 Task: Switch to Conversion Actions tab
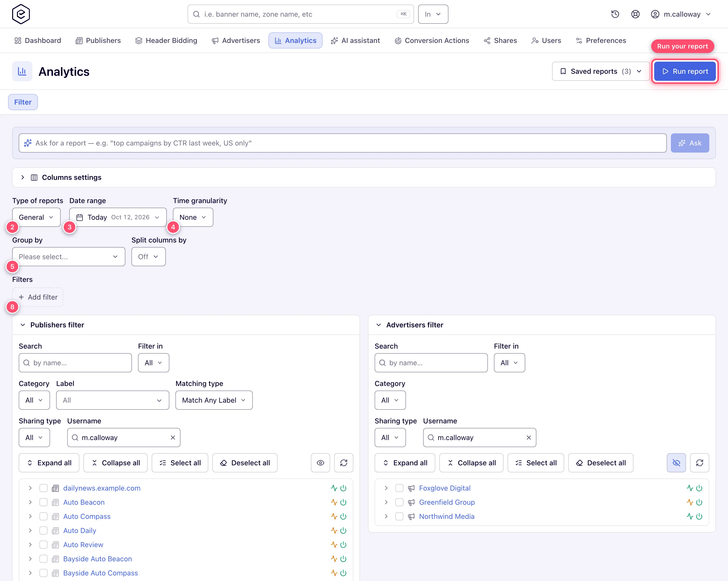tap(432, 40)
